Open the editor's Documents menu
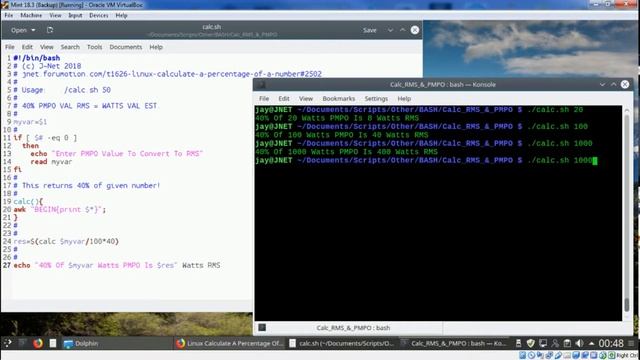The image size is (640, 360). tap(126, 47)
